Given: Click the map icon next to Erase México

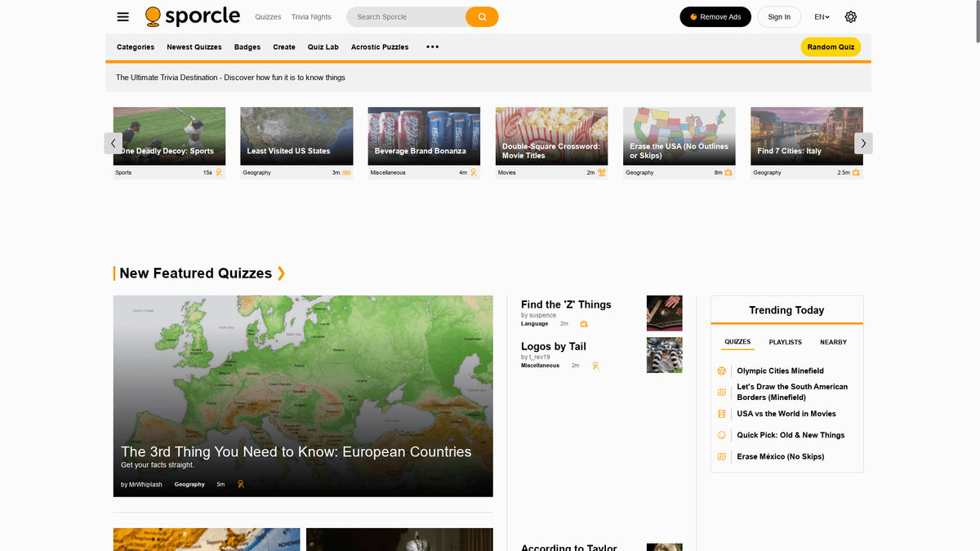Looking at the screenshot, I should pos(721,456).
